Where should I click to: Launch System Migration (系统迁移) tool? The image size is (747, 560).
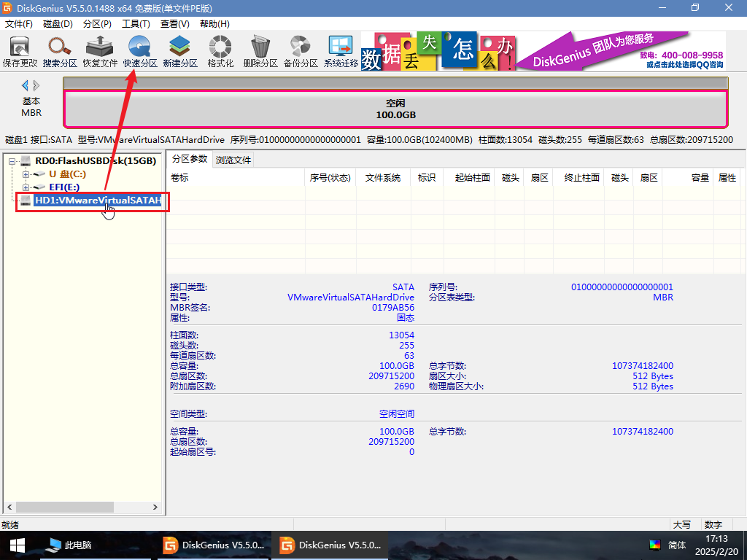(341, 52)
